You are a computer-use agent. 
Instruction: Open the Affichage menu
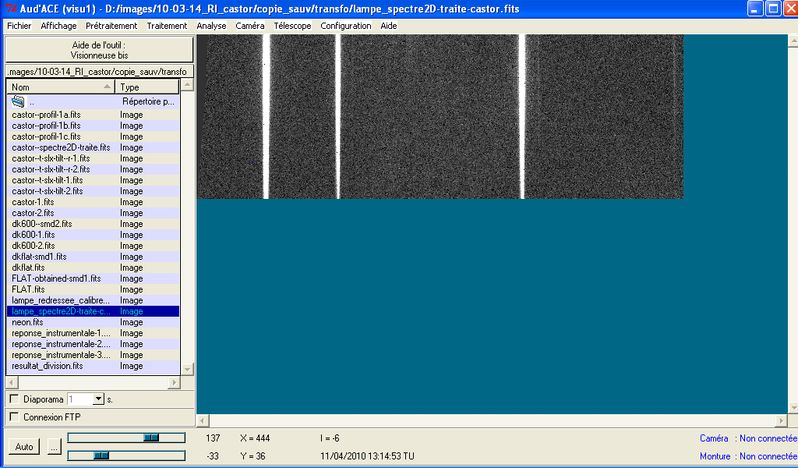click(x=59, y=25)
